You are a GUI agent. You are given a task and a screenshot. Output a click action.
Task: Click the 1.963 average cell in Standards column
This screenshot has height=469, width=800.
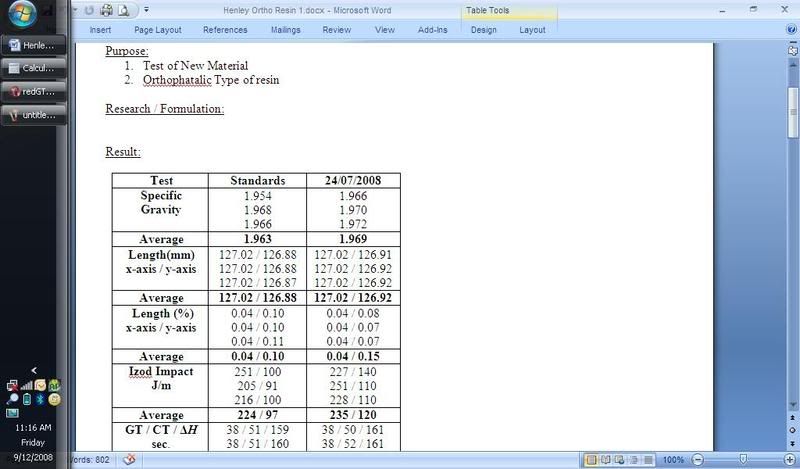click(x=257, y=240)
